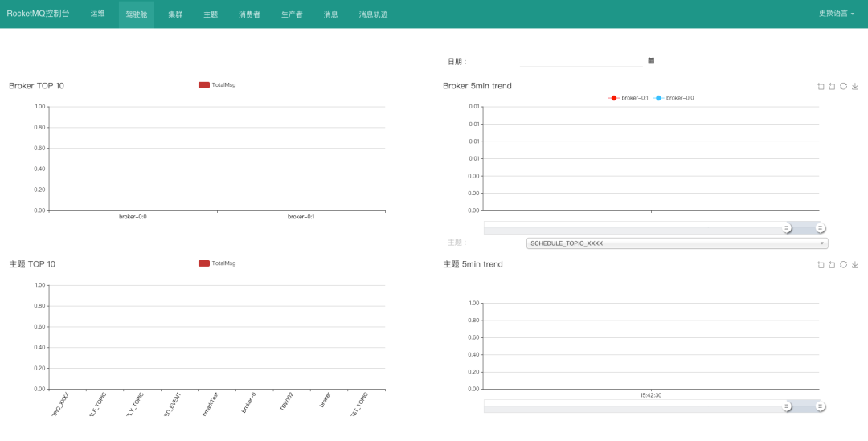This screenshot has width=868, height=441.
Task: Toggle TotalMsg legend in 主题 TOP 10
Action: click(217, 263)
